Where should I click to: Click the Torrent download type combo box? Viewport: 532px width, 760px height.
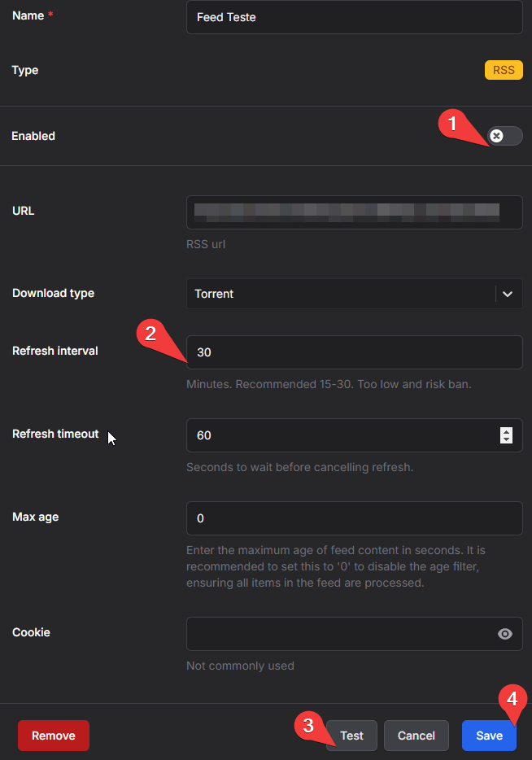pos(342,294)
